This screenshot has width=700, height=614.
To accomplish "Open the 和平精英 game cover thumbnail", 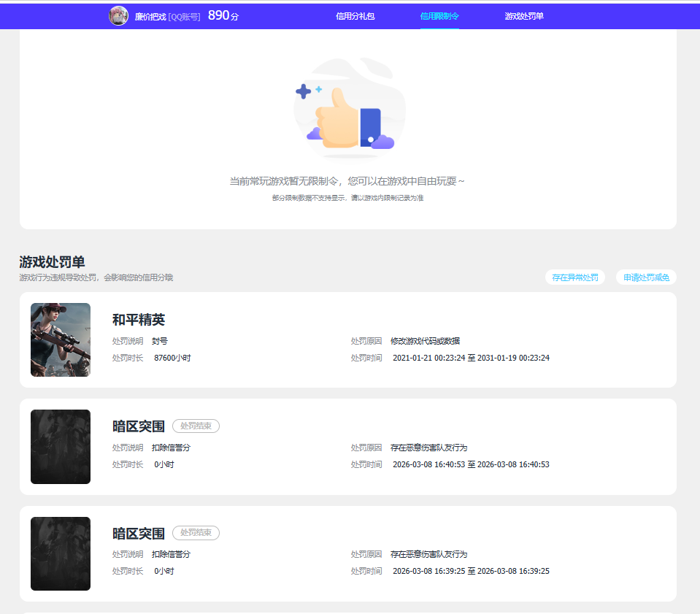I will point(61,339).
